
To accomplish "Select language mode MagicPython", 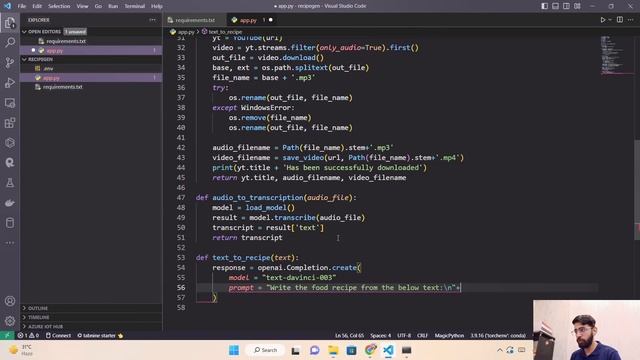I will (449, 336).
